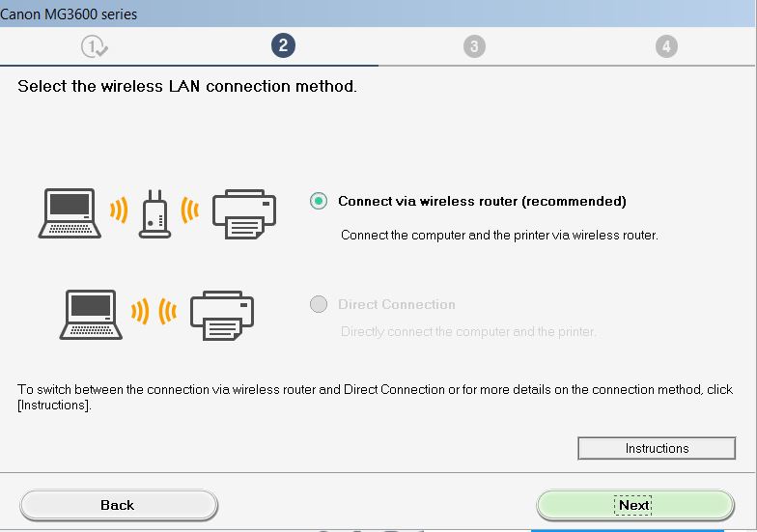Image resolution: width=757 pixels, height=532 pixels.
Task: Open the Instructions button
Action: [657, 448]
